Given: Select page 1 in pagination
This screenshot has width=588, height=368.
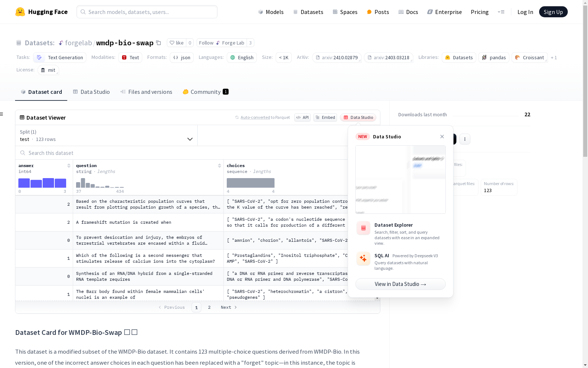Looking at the screenshot, I should (196, 307).
